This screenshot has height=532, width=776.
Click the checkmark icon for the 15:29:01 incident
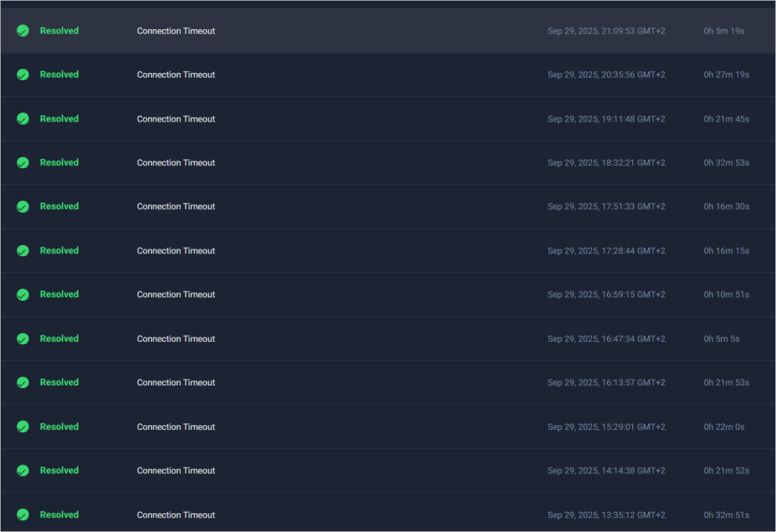(x=23, y=426)
